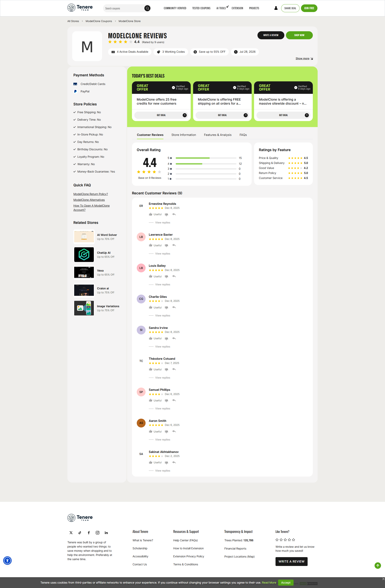
Task: Click reply arrow on Ernestine Reynolds review
Action: [174, 214]
